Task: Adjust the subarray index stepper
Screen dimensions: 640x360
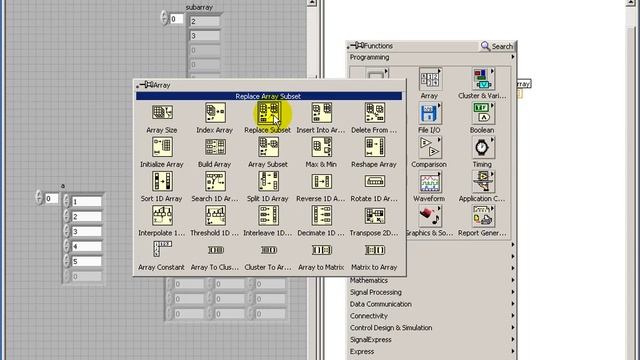Action: coord(164,18)
